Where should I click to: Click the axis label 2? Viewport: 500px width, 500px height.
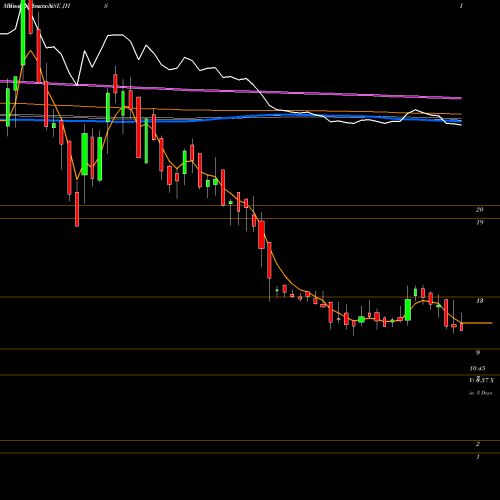(x=478, y=444)
